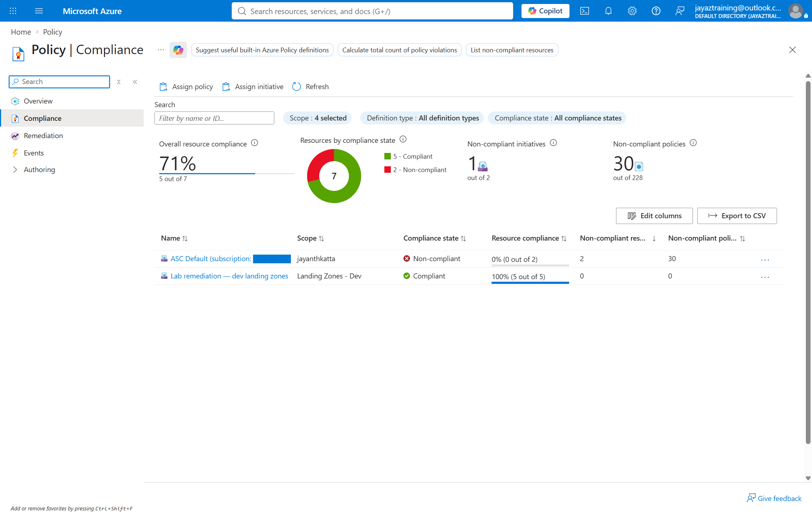Close the Policy blade with X
The image size is (812, 514).
click(793, 50)
